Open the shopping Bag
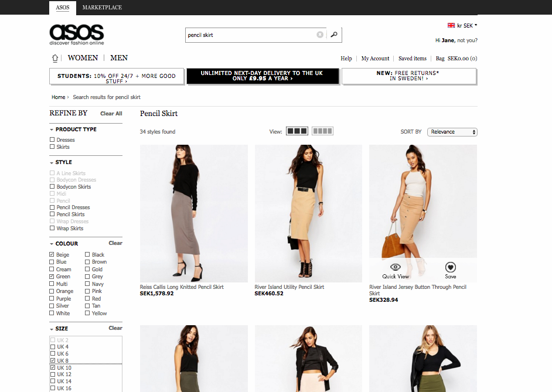The image size is (552, 392). pos(456,59)
